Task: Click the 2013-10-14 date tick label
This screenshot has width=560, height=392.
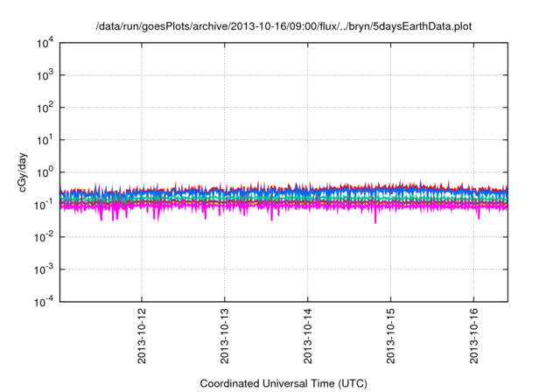Action: pos(307,336)
